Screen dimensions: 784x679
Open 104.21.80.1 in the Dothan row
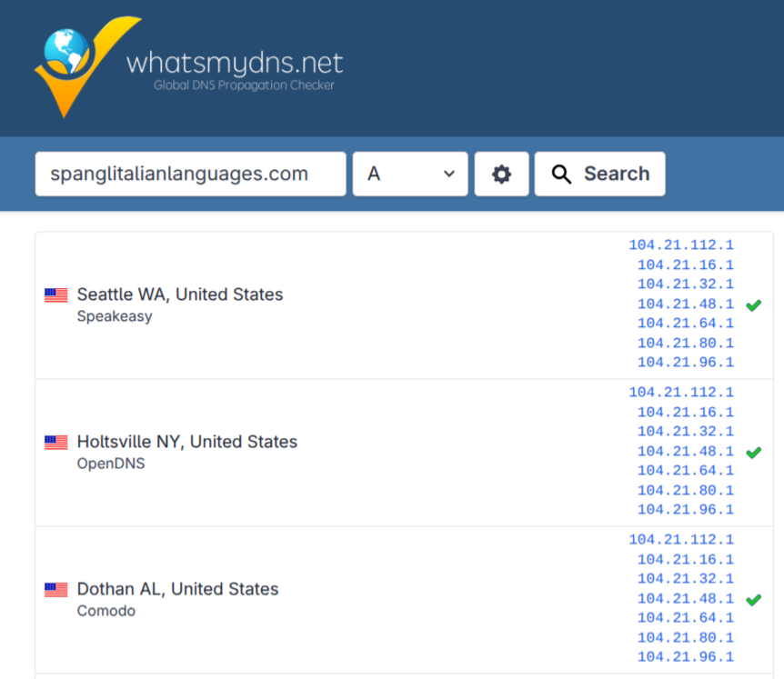click(686, 637)
